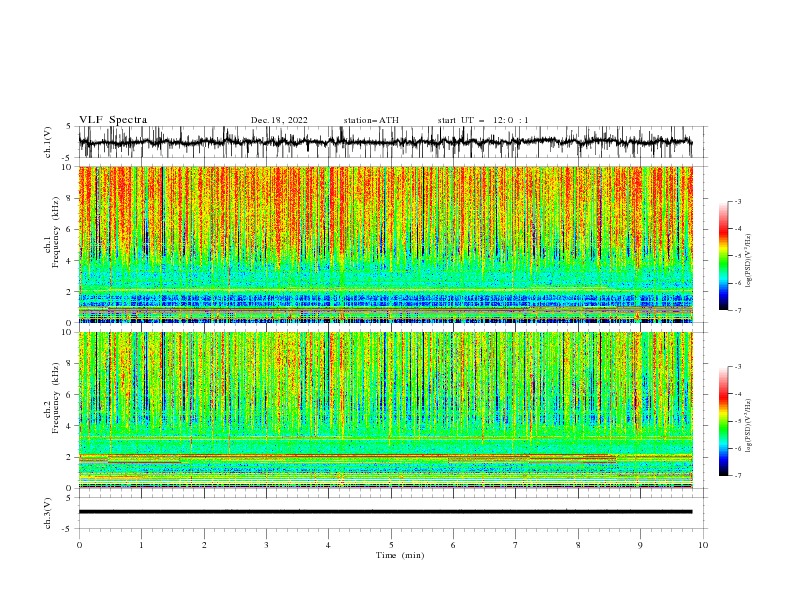Click the "ch.1(V)" axis label

pyautogui.click(x=48, y=142)
